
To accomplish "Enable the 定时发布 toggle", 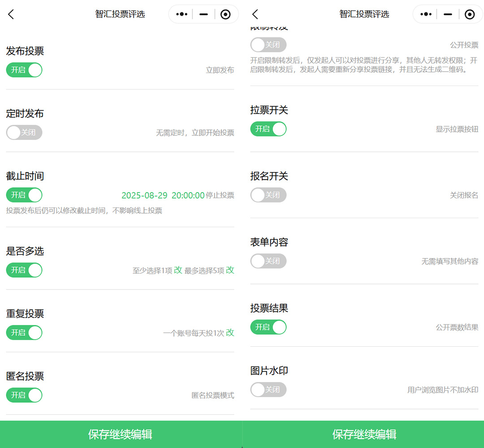I will (x=24, y=133).
